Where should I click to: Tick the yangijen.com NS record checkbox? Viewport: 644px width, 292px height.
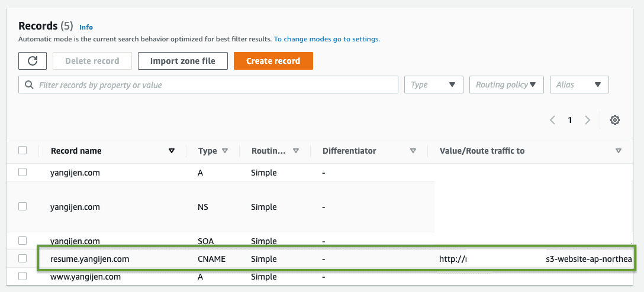[x=22, y=206]
